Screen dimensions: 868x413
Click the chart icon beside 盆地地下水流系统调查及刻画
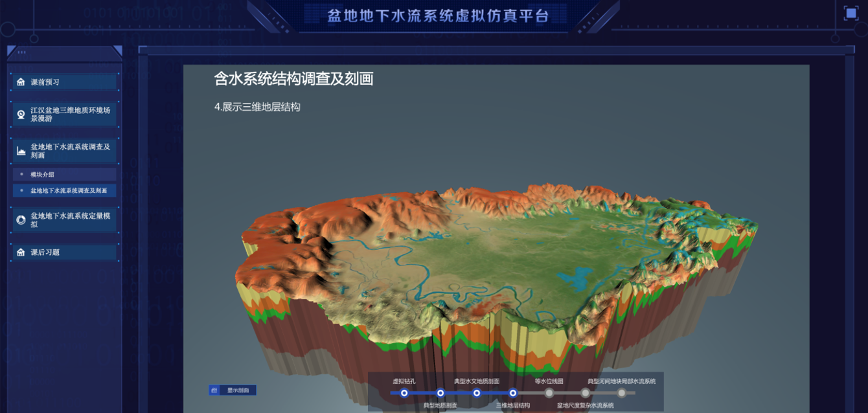(x=21, y=151)
